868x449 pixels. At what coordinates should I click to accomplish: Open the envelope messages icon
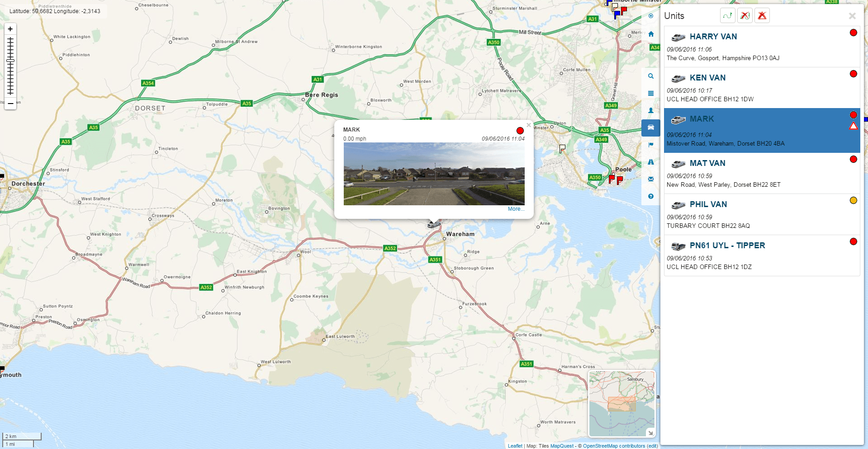point(650,179)
